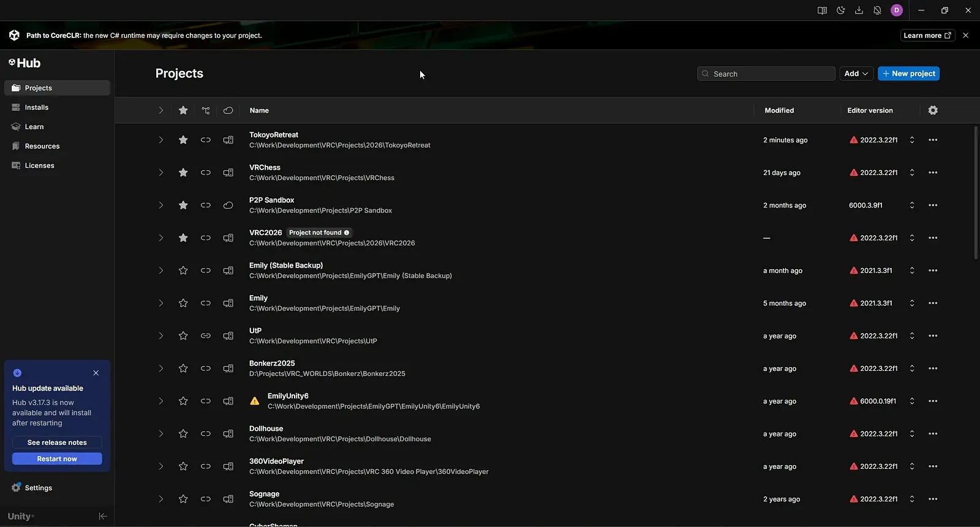
Task: Open the notifications bell icon in title bar
Action: pyautogui.click(x=877, y=10)
